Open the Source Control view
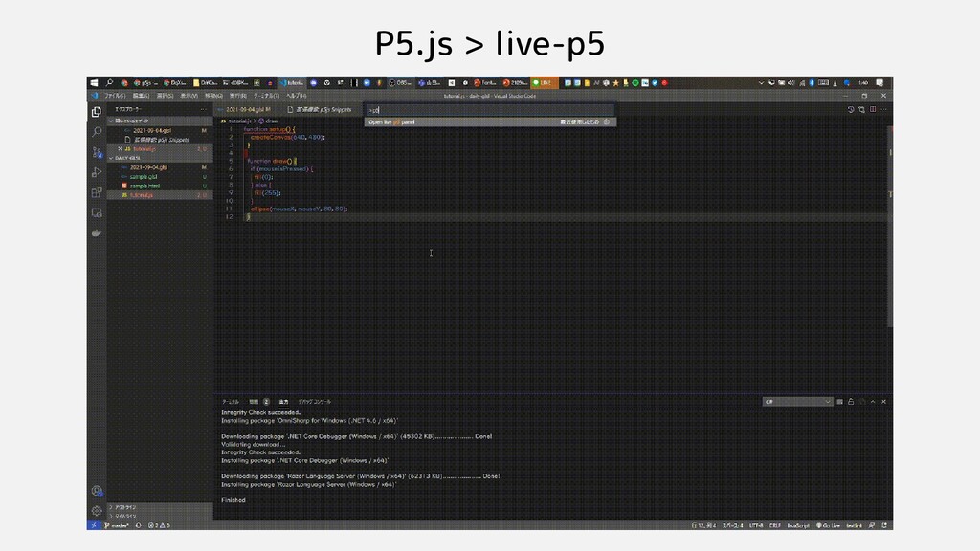Viewport: 980px width, 551px height. point(97,152)
